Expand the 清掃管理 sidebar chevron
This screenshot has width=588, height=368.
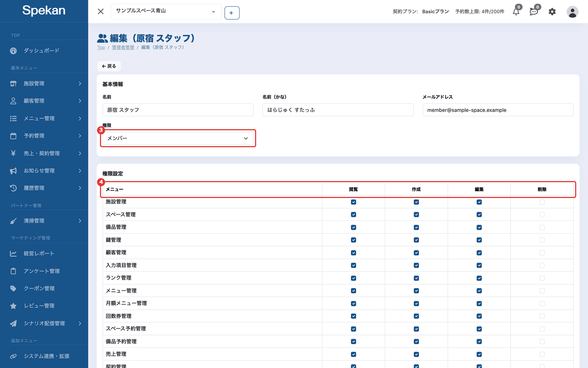[x=80, y=221]
